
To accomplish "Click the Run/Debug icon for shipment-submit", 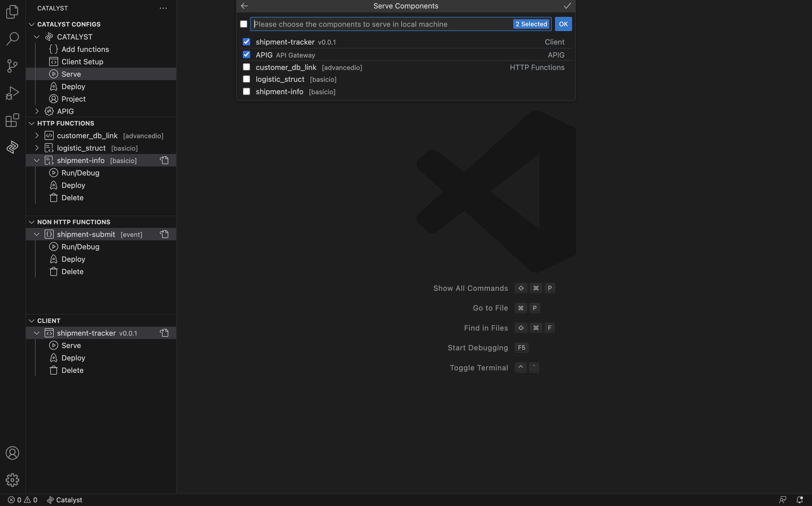I will [x=54, y=247].
